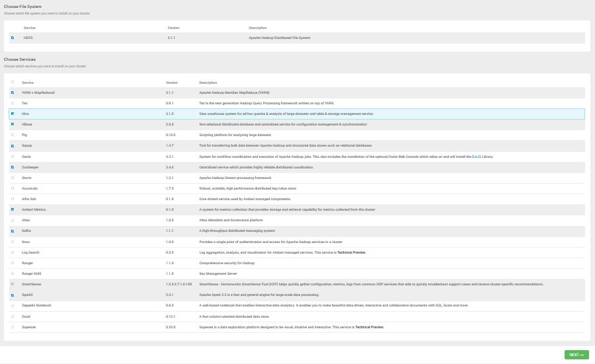
Task: Check the Accumulo service checkbox
Action: coord(13,188)
